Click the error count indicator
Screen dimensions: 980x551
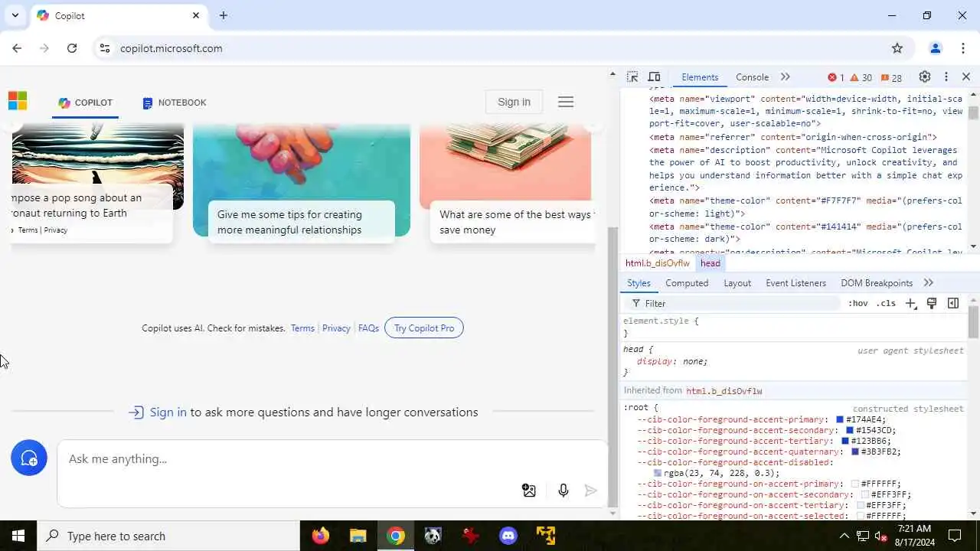[x=835, y=77]
